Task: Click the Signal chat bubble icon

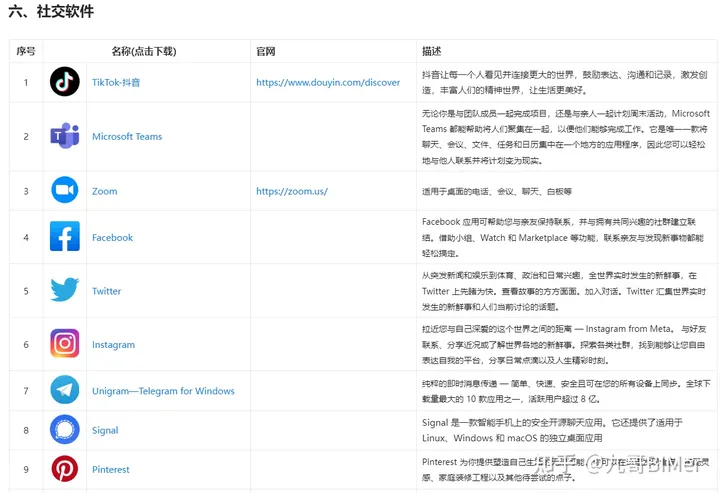Action: point(64,430)
